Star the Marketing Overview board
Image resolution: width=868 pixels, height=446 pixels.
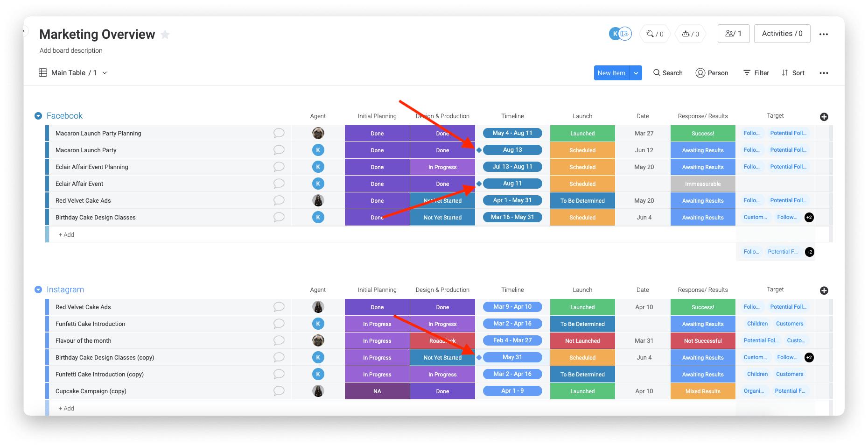coord(165,35)
